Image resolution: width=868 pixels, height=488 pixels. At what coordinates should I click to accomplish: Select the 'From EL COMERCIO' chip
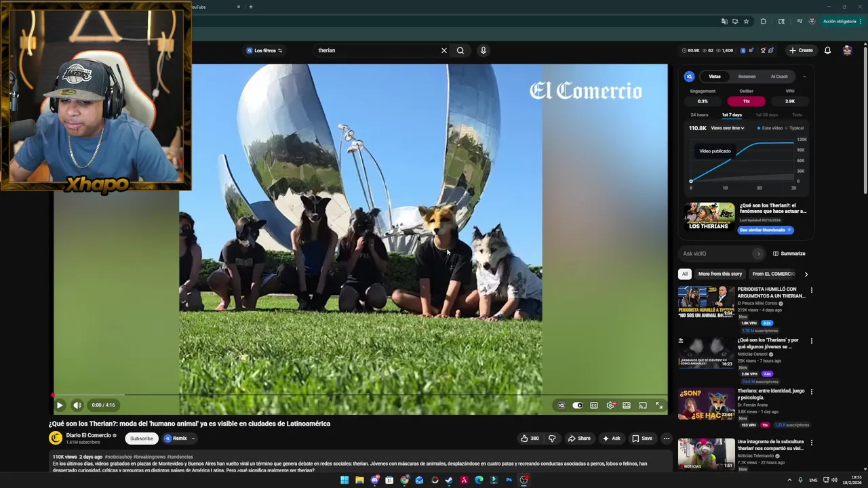click(x=773, y=274)
